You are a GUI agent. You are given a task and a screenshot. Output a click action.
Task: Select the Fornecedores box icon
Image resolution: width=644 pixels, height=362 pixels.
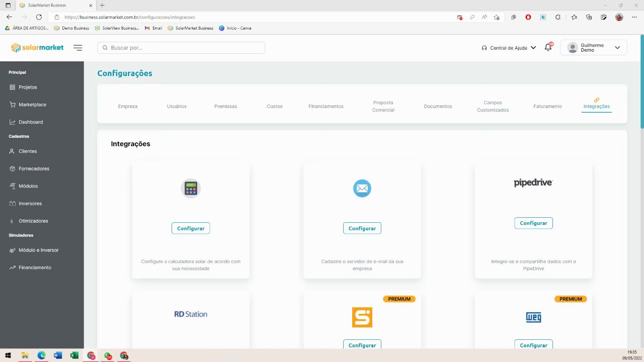click(x=13, y=168)
